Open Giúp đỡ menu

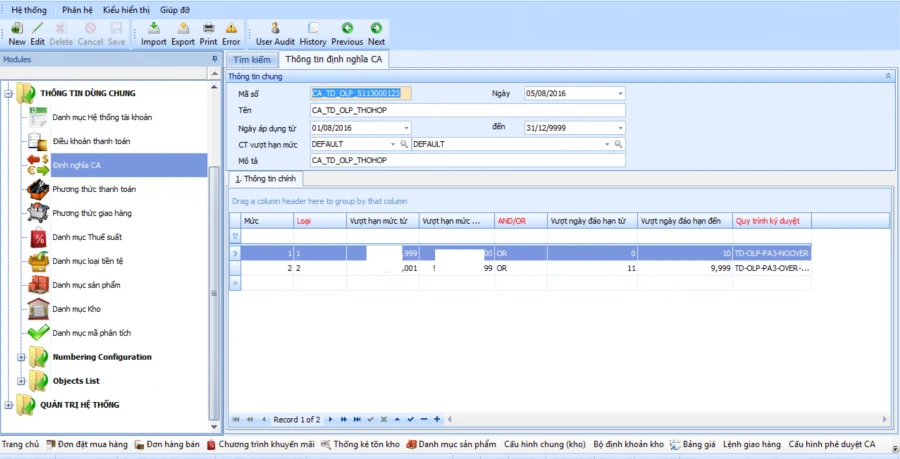tap(175, 10)
